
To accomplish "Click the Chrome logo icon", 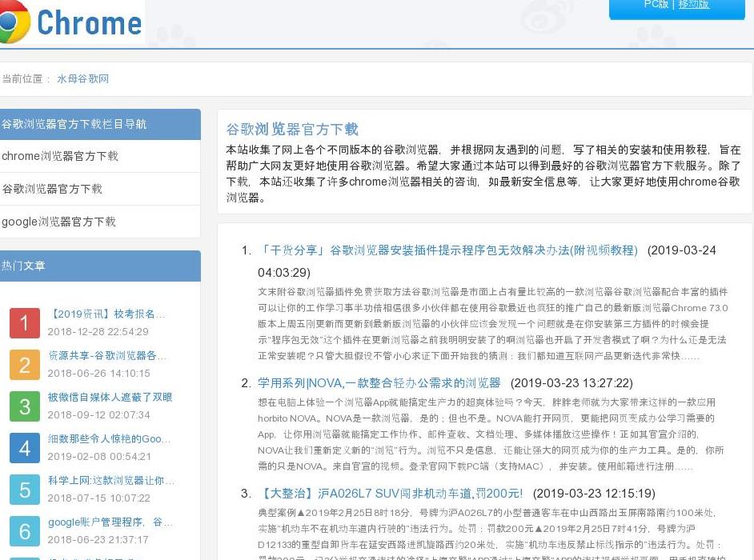I will (x=14, y=22).
